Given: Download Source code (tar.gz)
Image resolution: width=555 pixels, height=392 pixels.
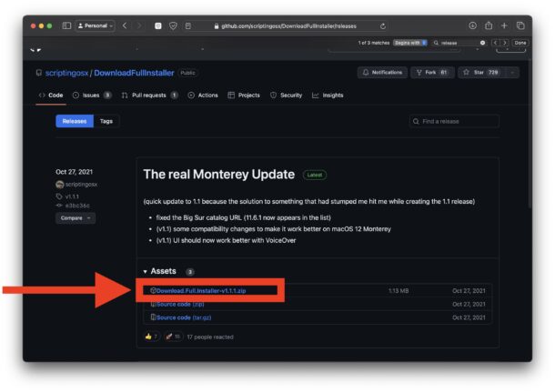Looking at the screenshot, I should 184,317.
